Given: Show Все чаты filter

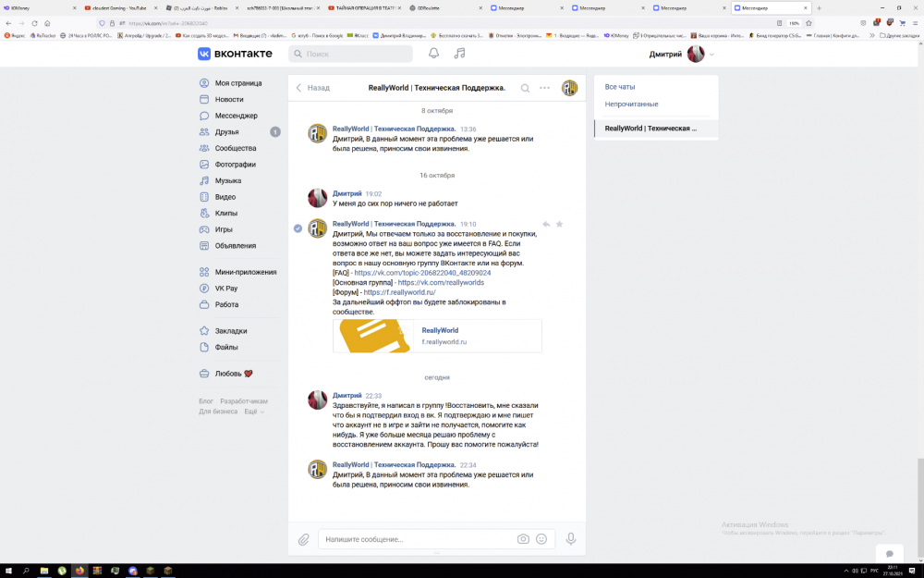Looking at the screenshot, I should [620, 87].
